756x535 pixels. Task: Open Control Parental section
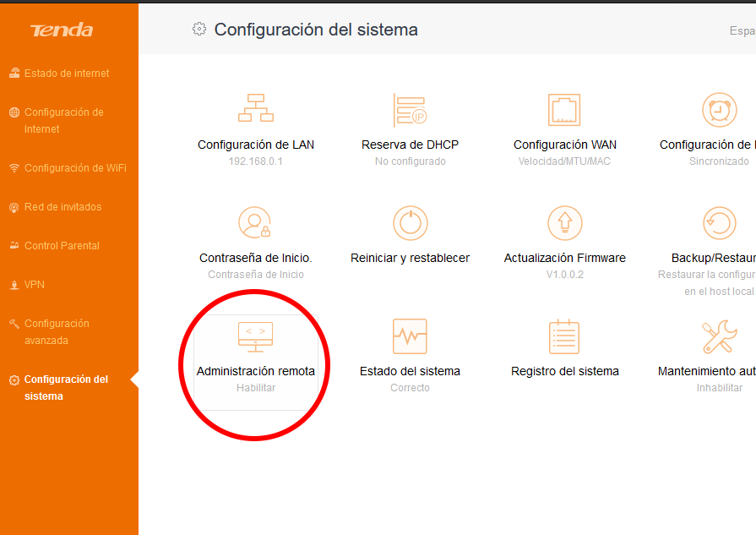click(x=62, y=246)
